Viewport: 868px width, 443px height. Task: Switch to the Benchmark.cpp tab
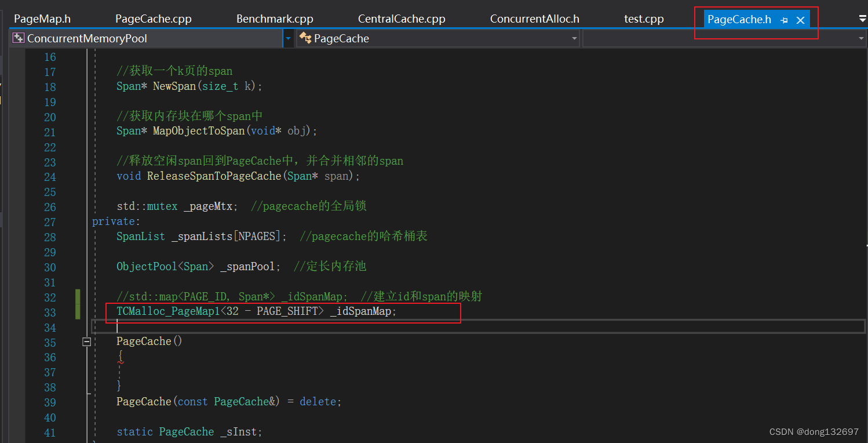coord(275,19)
